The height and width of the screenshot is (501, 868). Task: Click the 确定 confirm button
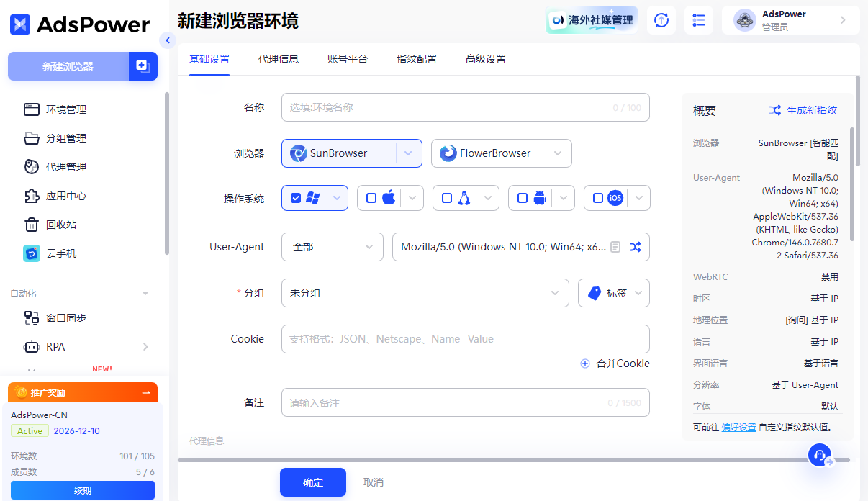coord(313,482)
